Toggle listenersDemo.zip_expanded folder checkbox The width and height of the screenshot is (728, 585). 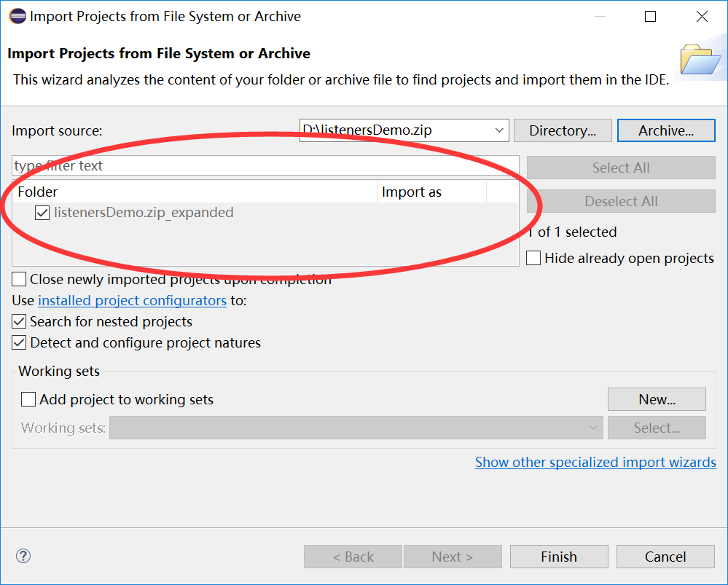coord(42,213)
